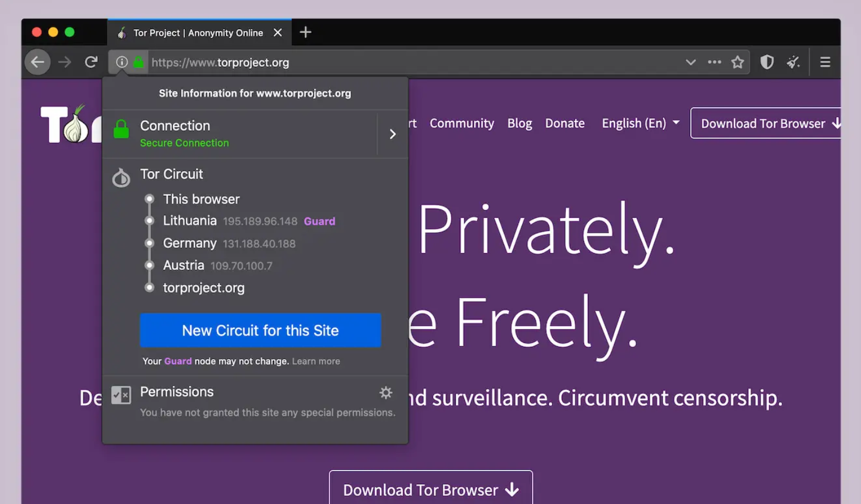The width and height of the screenshot is (861, 504).
Task: Bookmark this page with star icon
Action: coord(737,62)
